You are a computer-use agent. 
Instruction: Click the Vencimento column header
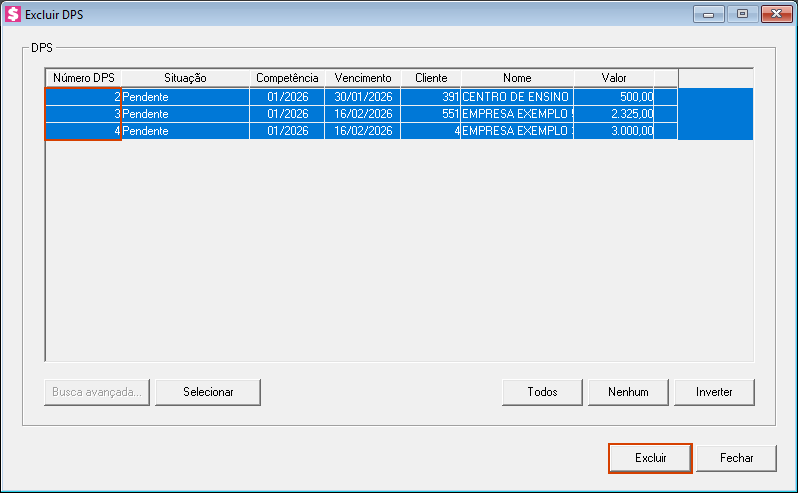pos(362,78)
